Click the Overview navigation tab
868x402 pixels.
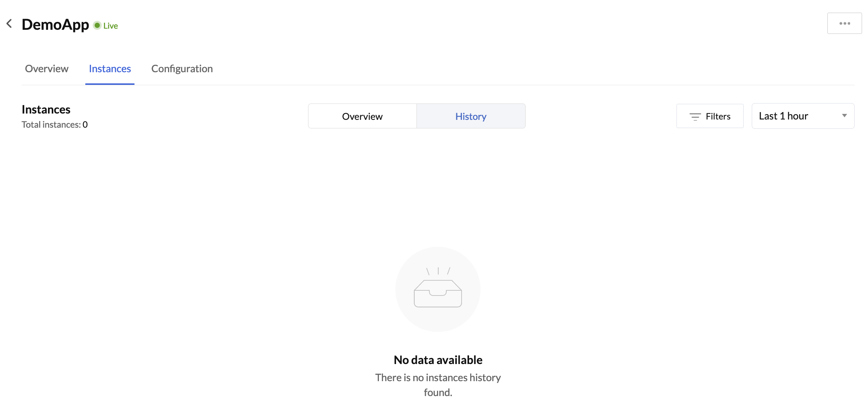click(47, 68)
